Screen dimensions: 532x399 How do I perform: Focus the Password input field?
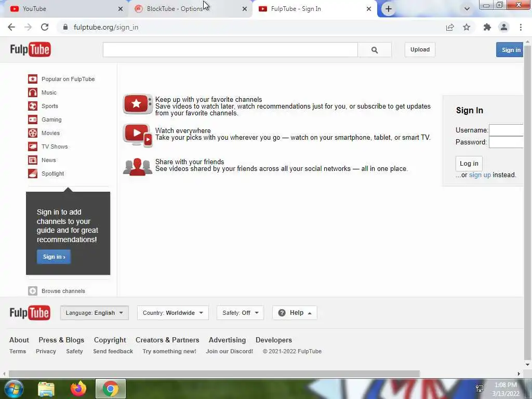506,142
